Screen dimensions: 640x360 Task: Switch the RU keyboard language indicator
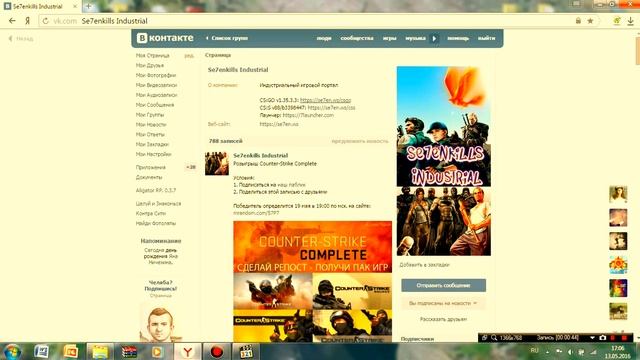534,351
